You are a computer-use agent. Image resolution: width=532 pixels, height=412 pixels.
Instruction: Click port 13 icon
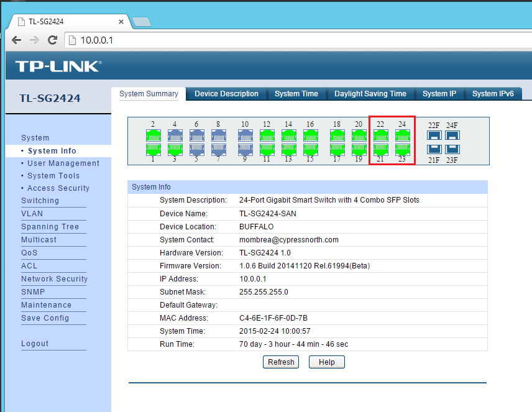pos(289,149)
